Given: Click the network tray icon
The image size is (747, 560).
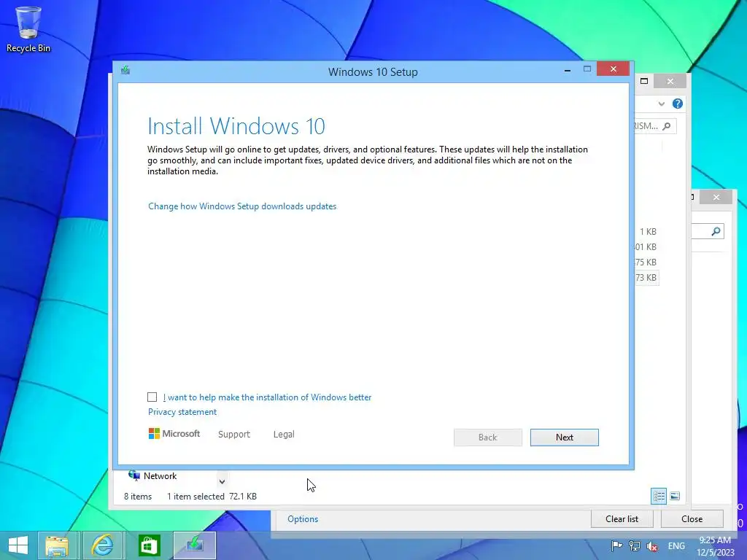Looking at the screenshot, I should click(x=634, y=546).
